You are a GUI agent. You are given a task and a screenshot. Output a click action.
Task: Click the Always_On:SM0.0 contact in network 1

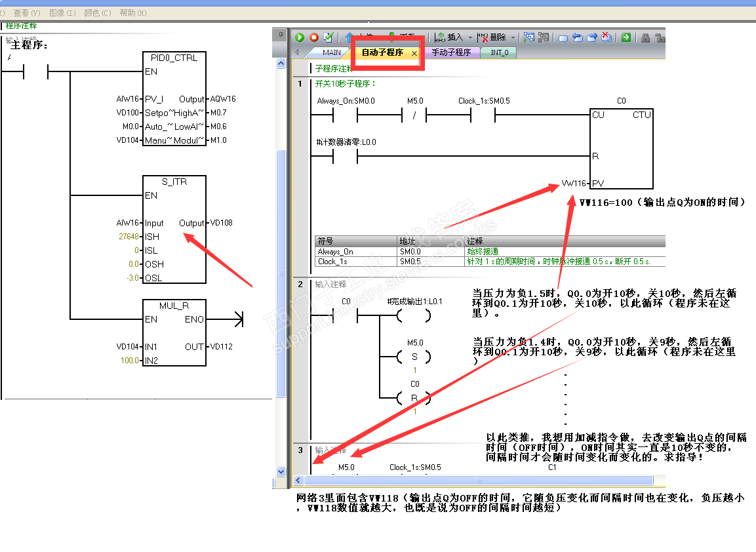tap(345, 115)
